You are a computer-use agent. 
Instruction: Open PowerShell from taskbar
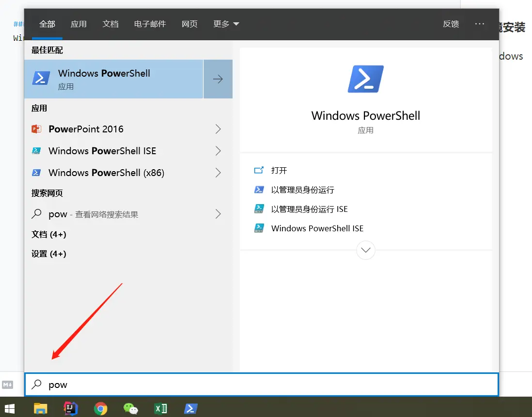coord(191,408)
